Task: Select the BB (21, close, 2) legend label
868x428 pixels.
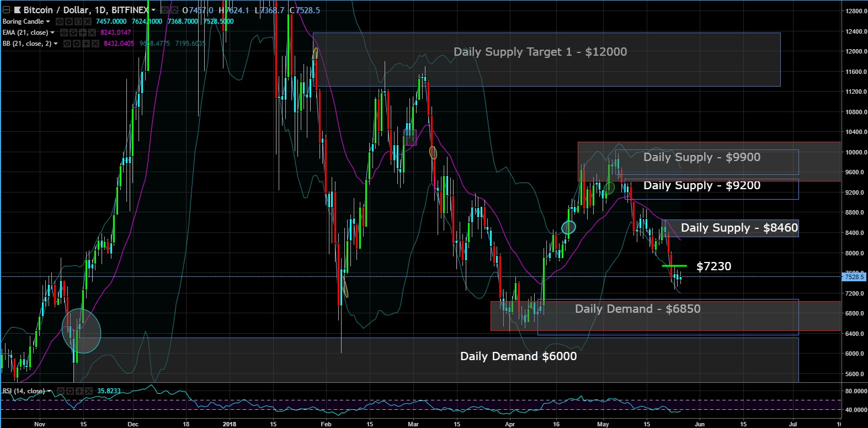Action: 27,44
